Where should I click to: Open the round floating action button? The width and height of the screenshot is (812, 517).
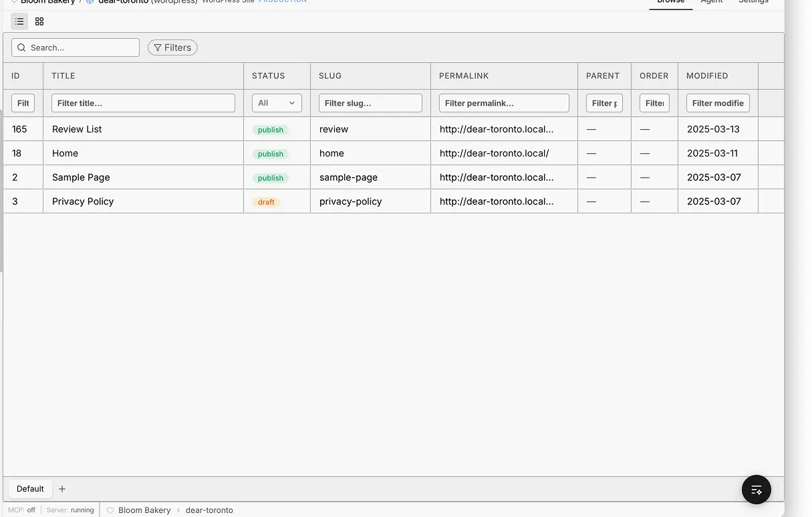pyautogui.click(x=757, y=490)
